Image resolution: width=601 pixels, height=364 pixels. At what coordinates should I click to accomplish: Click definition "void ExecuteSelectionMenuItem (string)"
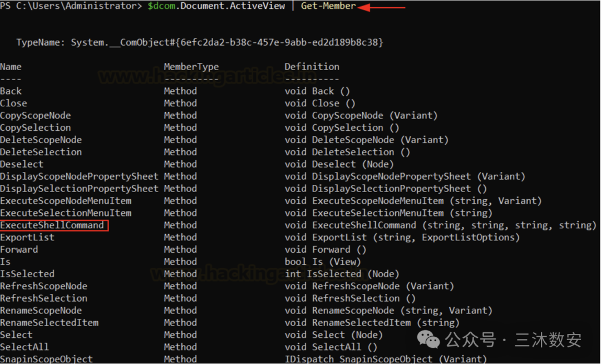[388, 213]
